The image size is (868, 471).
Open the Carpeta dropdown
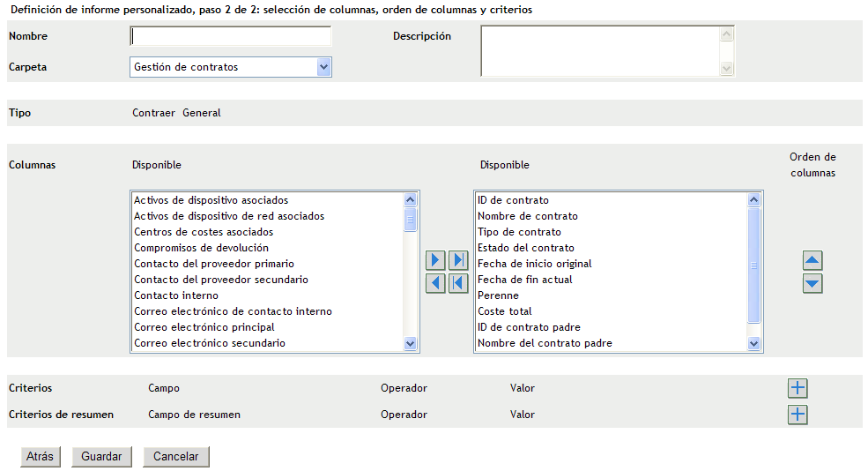click(x=323, y=67)
